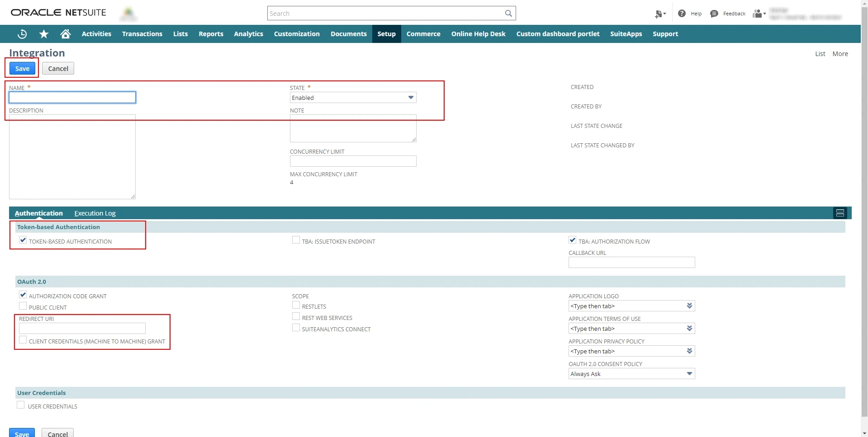Click into the Name input field
Screen dimensions: 868x437
tap(72, 98)
